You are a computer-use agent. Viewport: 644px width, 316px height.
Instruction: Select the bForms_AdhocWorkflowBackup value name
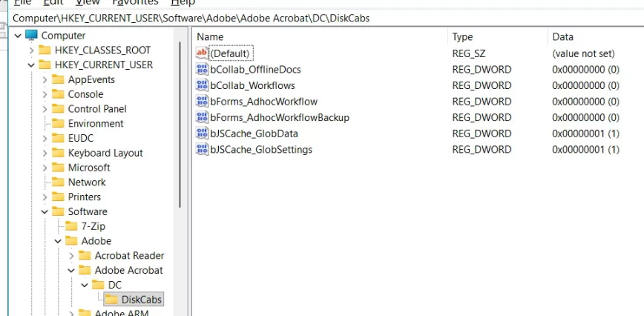click(x=280, y=117)
